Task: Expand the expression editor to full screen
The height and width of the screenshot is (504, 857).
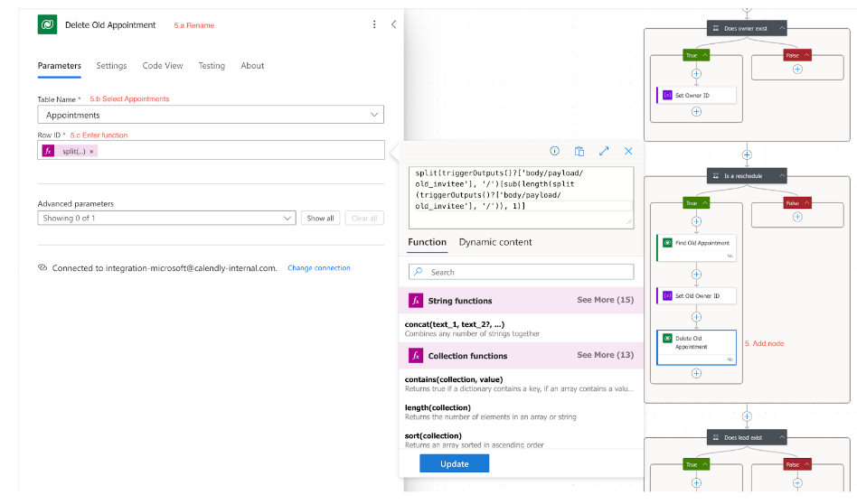Action: tap(604, 152)
